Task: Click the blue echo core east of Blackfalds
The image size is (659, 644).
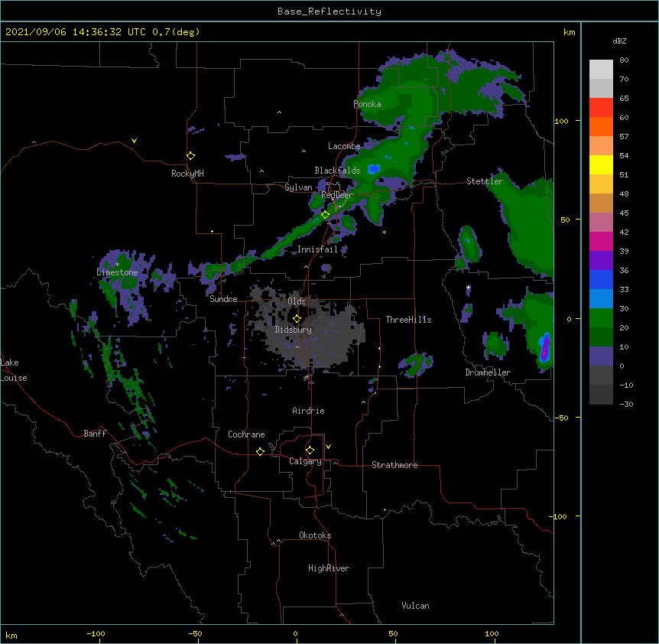Action: [x=374, y=169]
